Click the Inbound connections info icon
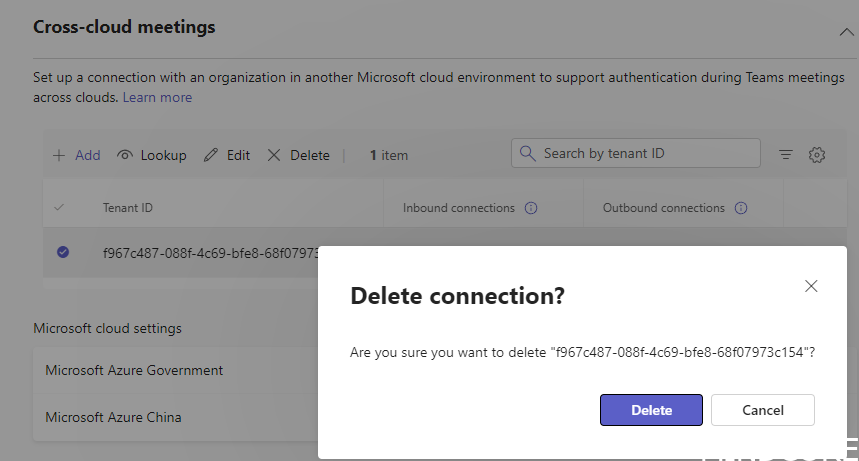Viewport: 859px width, 461px height. (531, 208)
